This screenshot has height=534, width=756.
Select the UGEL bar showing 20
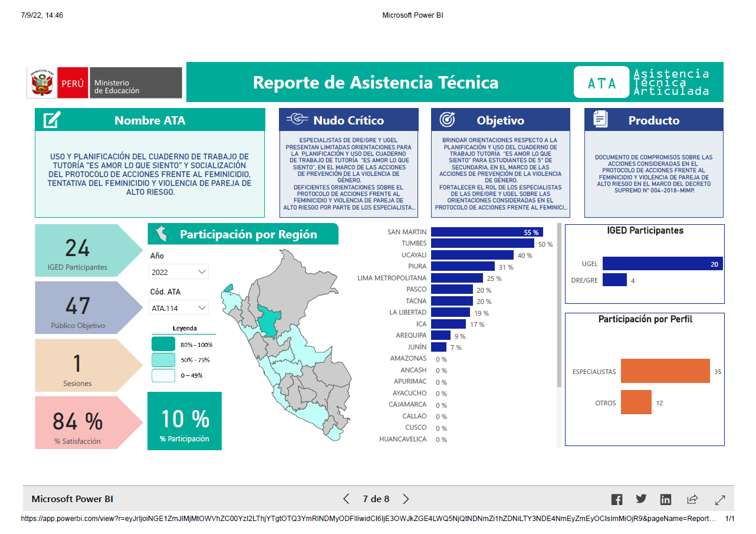click(x=663, y=264)
